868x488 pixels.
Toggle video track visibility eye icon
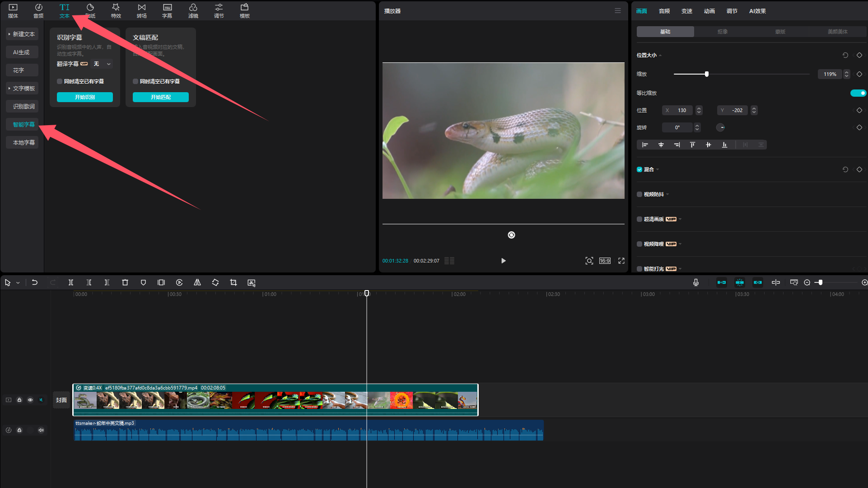pyautogui.click(x=30, y=400)
